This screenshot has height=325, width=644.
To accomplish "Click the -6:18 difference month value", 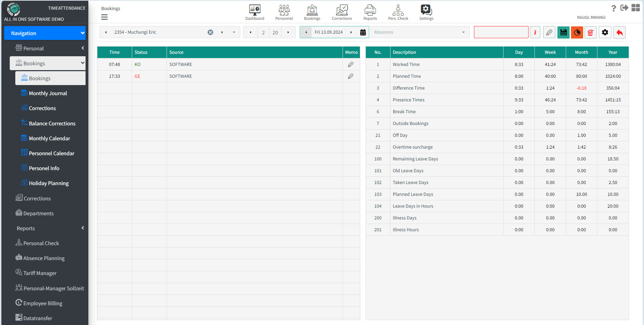I will pos(581,88).
